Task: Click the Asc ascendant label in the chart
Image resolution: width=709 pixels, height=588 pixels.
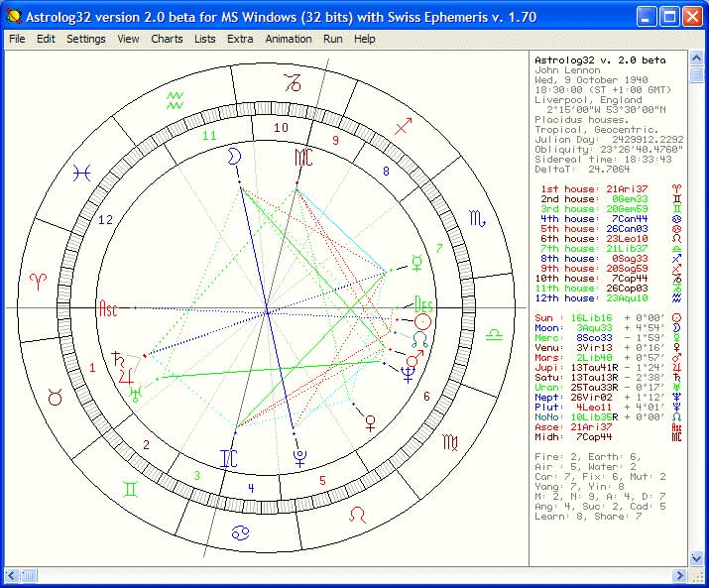Action: click(108, 308)
